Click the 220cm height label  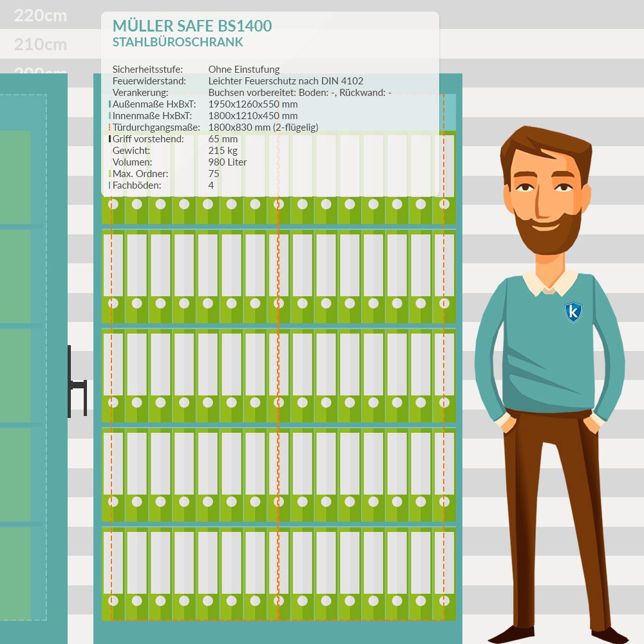[40, 15]
